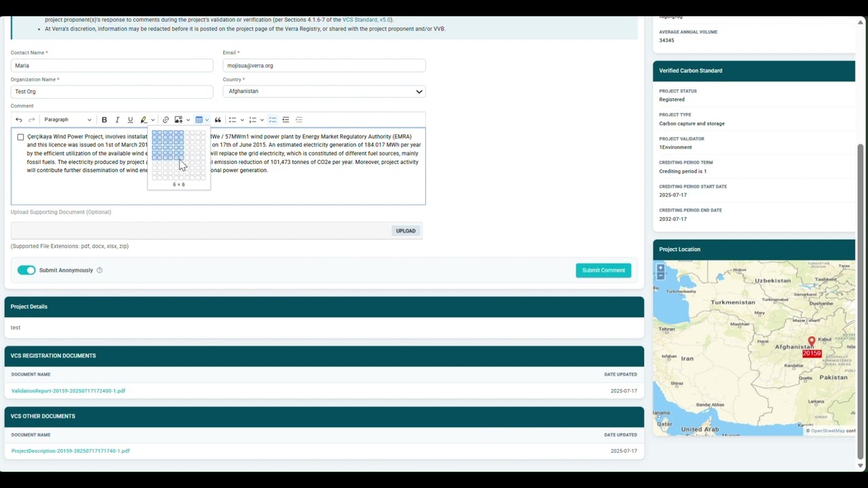Check the to-do item checkbox in comment
868x488 pixels.
click(x=20, y=137)
